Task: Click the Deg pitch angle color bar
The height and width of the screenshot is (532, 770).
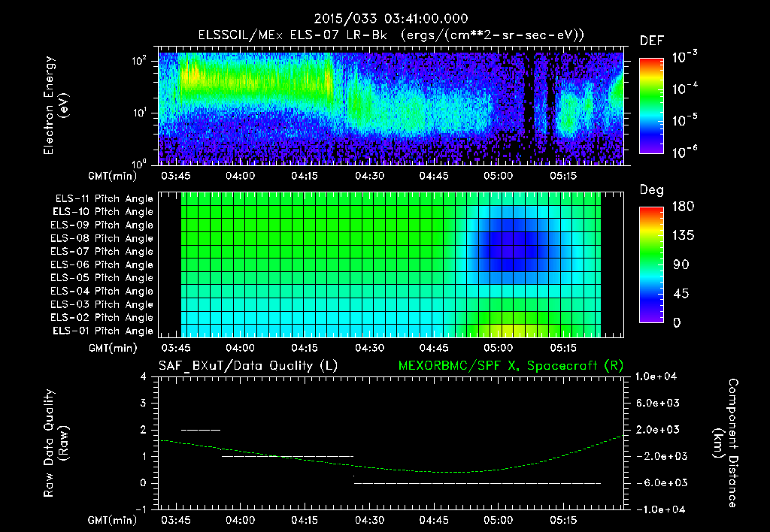Action: pyautogui.click(x=651, y=265)
